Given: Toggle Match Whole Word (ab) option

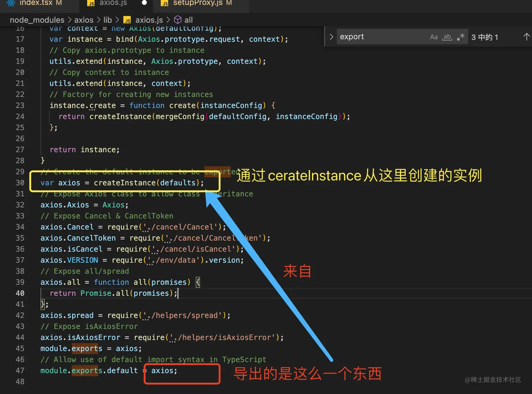Looking at the screenshot, I should pos(447,37).
